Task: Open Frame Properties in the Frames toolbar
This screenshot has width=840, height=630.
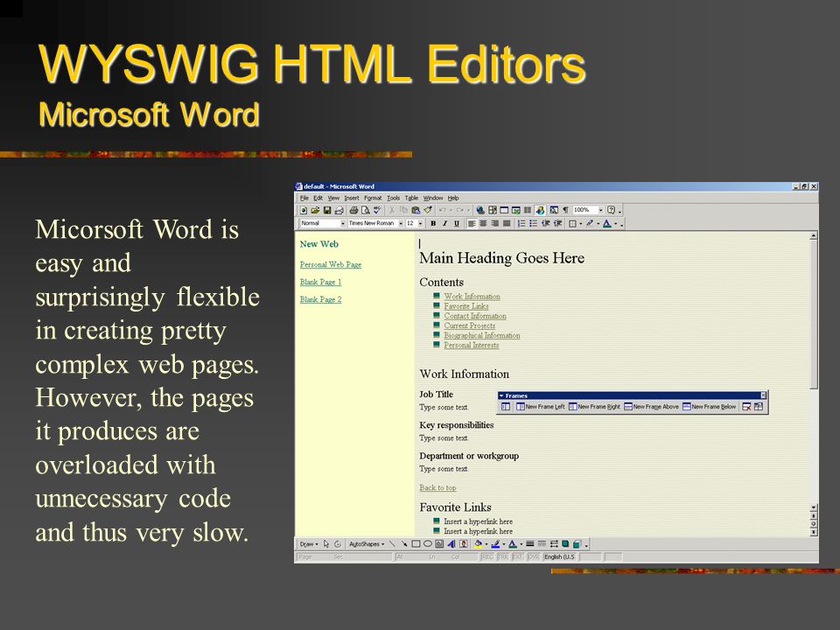Action: [759, 407]
